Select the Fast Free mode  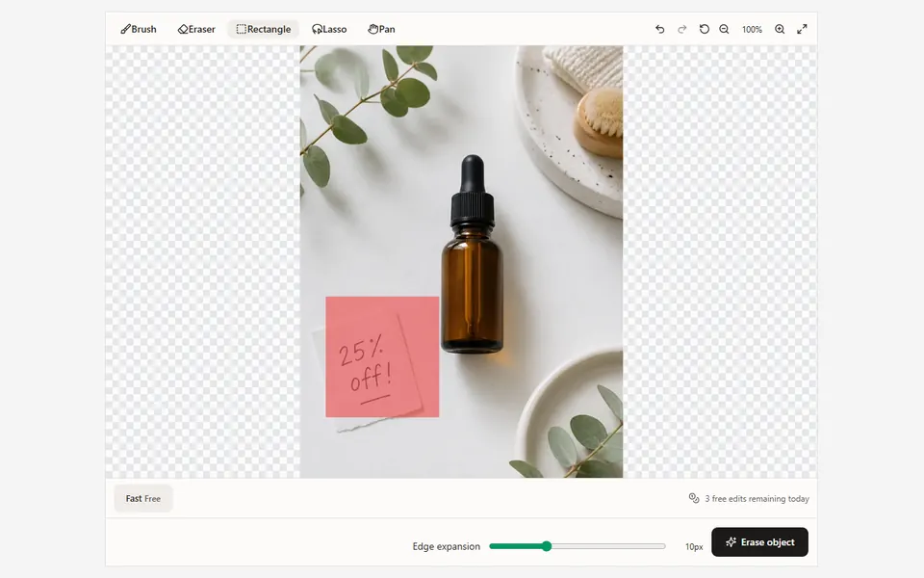pos(143,498)
